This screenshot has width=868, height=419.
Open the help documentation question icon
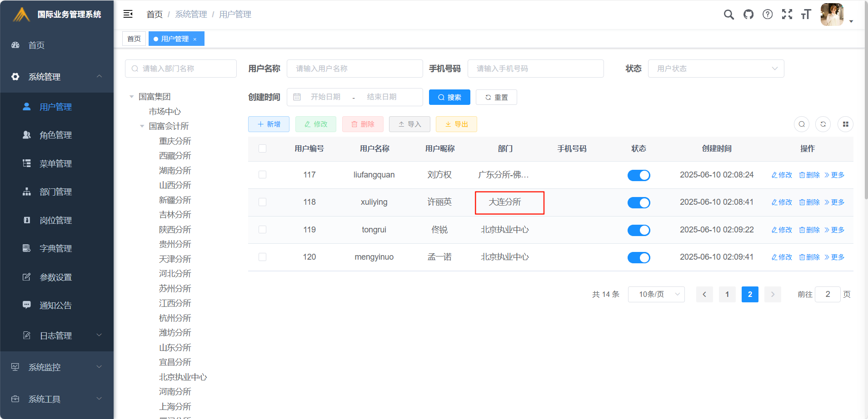click(x=768, y=15)
